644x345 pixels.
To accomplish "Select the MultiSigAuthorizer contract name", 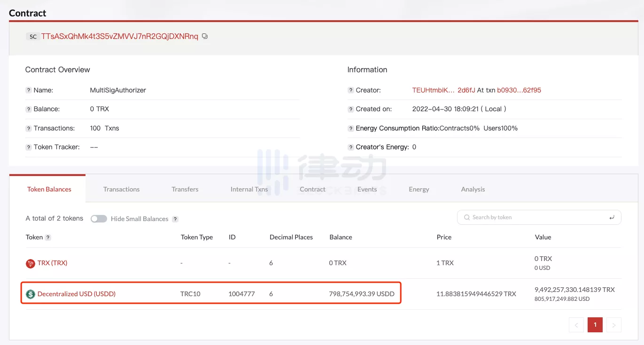I will [118, 90].
